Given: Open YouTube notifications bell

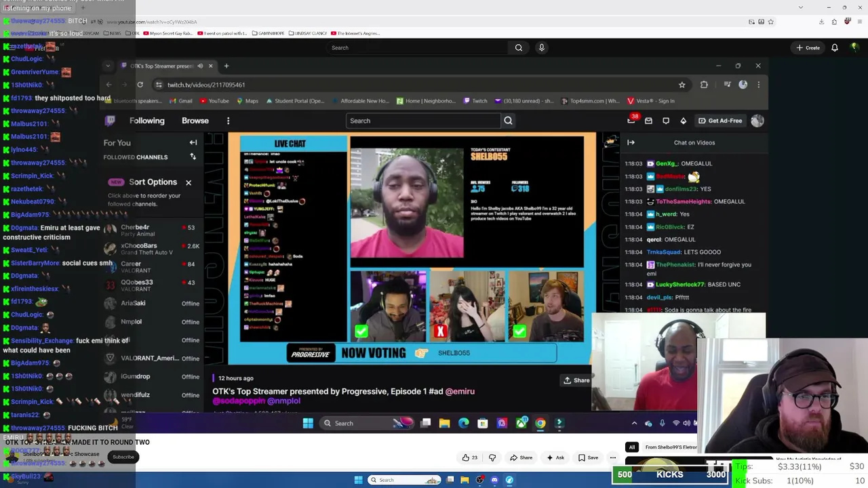Looking at the screenshot, I should tap(835, 47).
